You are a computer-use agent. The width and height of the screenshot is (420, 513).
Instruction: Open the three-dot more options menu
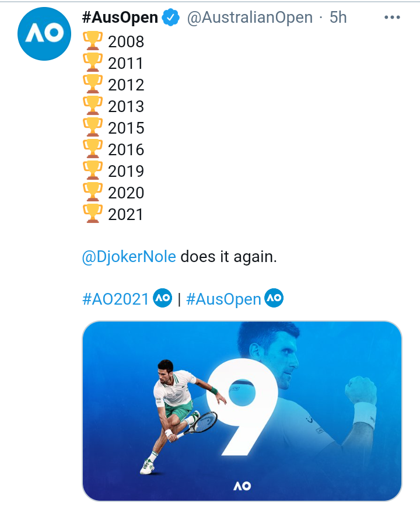[x=393, y=18]
